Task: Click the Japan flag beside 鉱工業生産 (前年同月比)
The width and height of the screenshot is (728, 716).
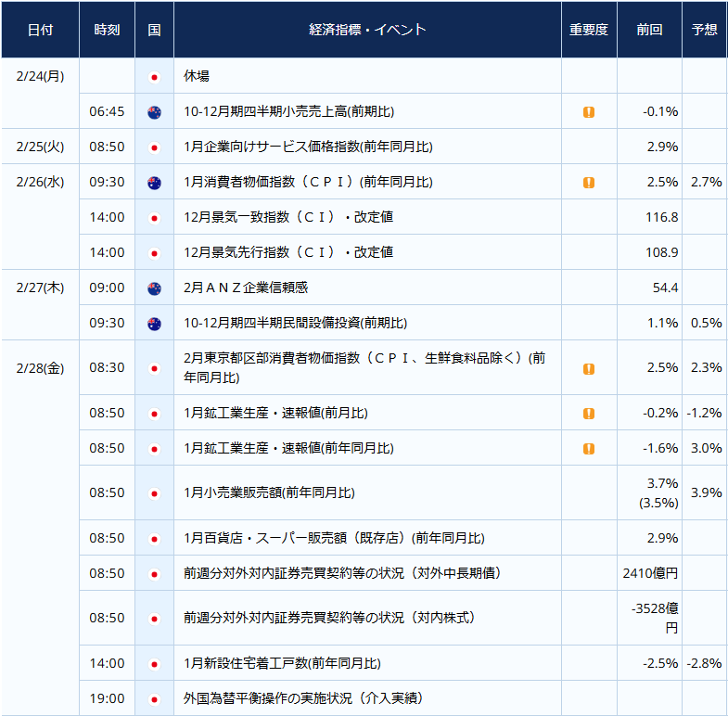Action: (x=154, y=449)
